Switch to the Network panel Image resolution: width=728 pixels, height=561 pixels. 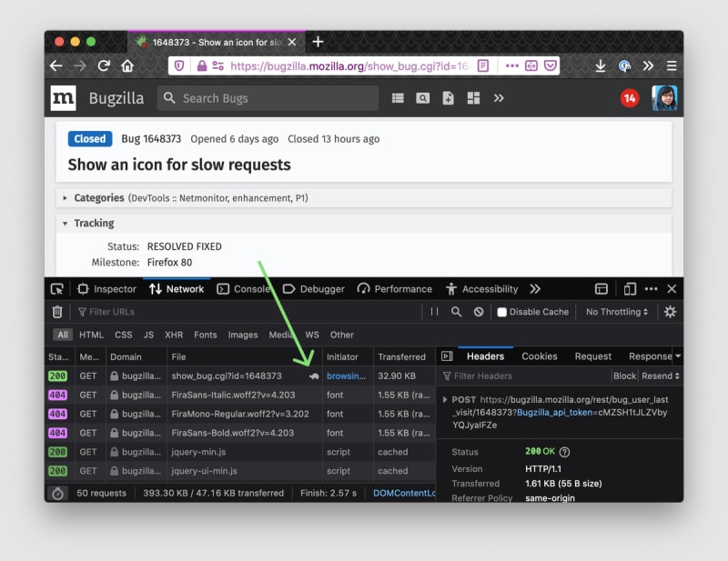pyautogui.click(x=177, y=289)
